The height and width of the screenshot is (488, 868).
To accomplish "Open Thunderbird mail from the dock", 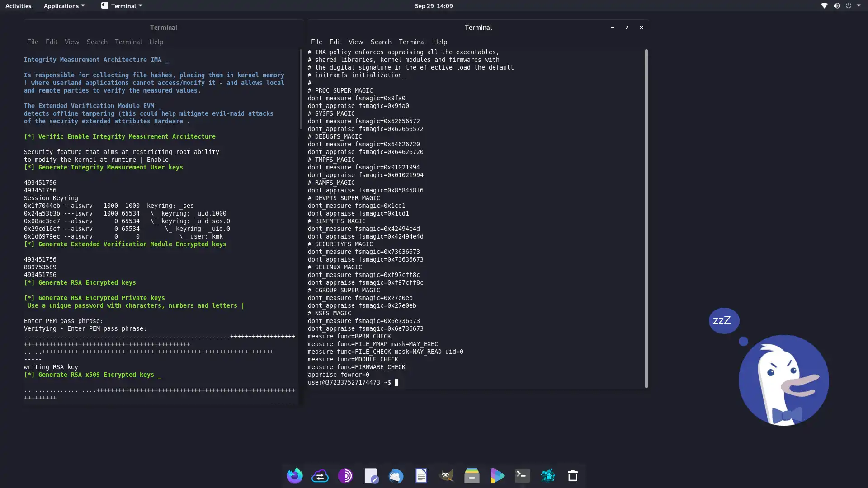I will pos(396,476).
